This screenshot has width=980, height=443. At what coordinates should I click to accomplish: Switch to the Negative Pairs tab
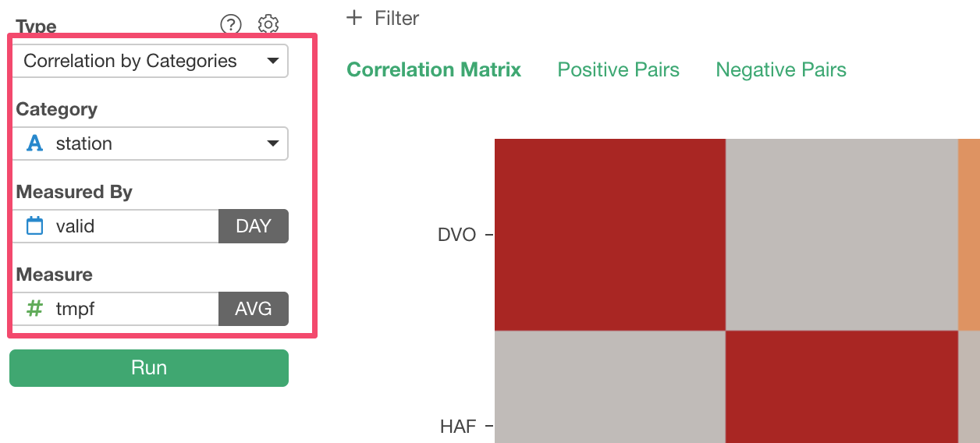click(x=781, y=70)
